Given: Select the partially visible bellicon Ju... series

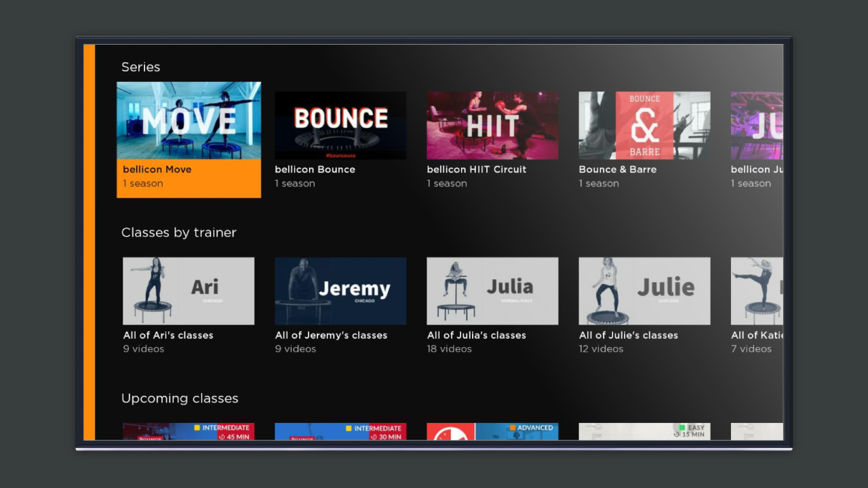Looking at the screenshot, I should [757, 125].
